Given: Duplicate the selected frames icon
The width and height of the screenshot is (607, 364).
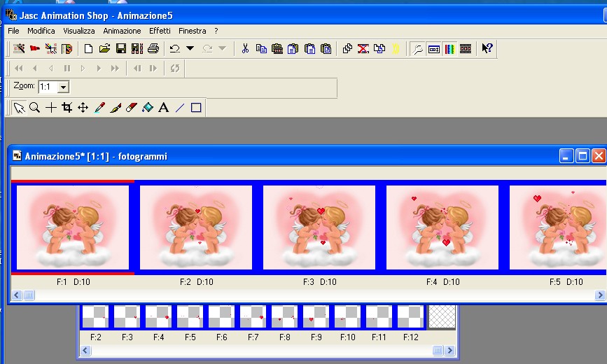Looking at the screenshot, I should [347, 48].
